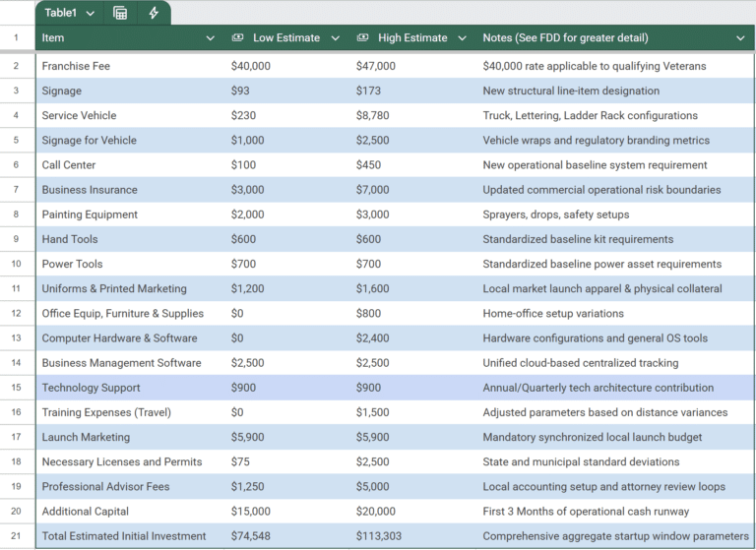Select the $1,250 advisor fees low estimate
The width and height of the screenshot is (756, 550).
287,487
